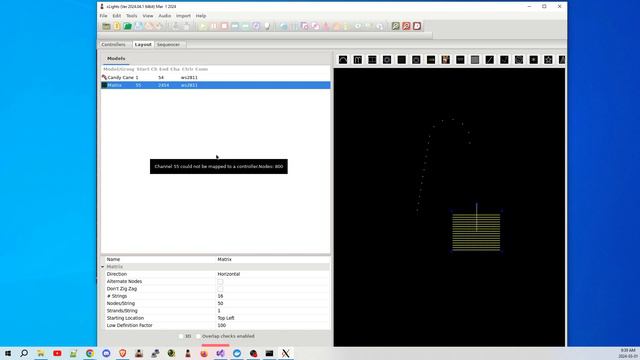Select the DMX model tool

coord(431,60)
